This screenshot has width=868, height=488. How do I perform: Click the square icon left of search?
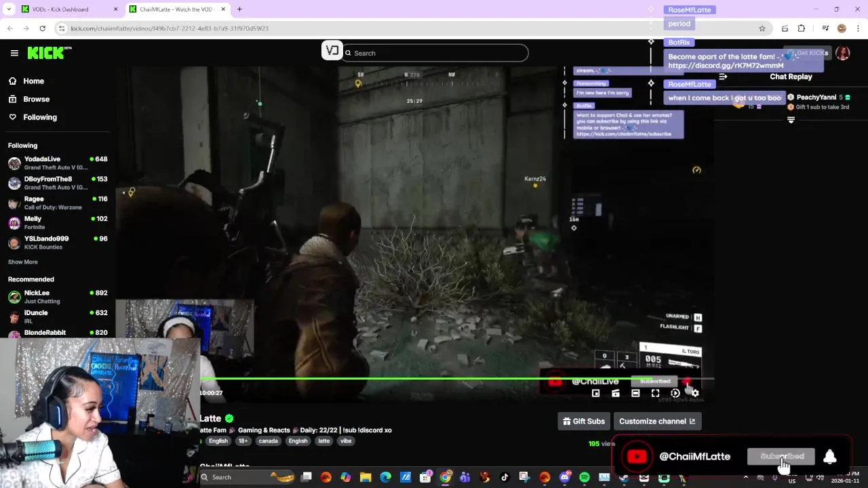tap(332, 51)
